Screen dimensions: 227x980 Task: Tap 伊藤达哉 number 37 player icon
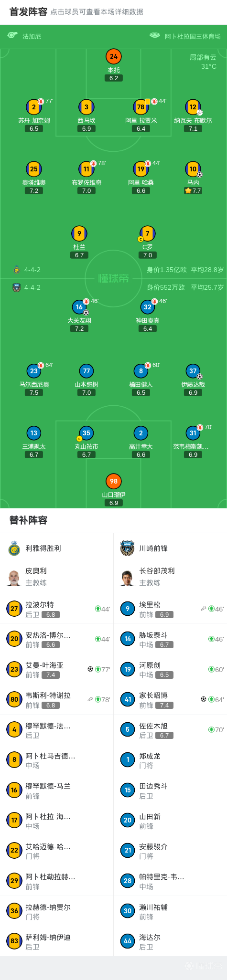193,371
